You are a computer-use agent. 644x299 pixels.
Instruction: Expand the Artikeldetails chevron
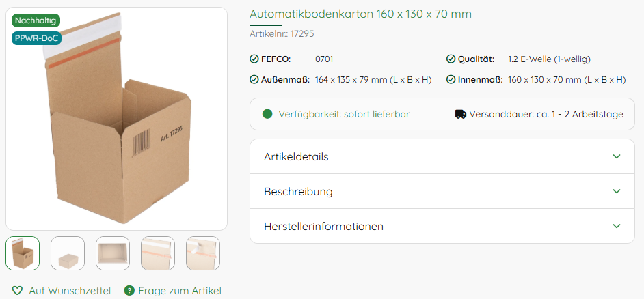coord(616,156)
